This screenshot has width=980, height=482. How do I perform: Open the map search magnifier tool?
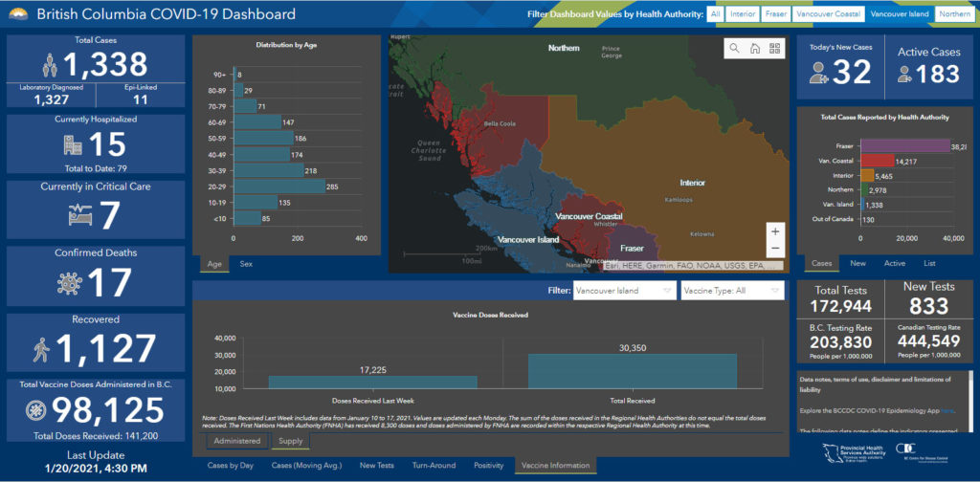[x=734, y=49]
